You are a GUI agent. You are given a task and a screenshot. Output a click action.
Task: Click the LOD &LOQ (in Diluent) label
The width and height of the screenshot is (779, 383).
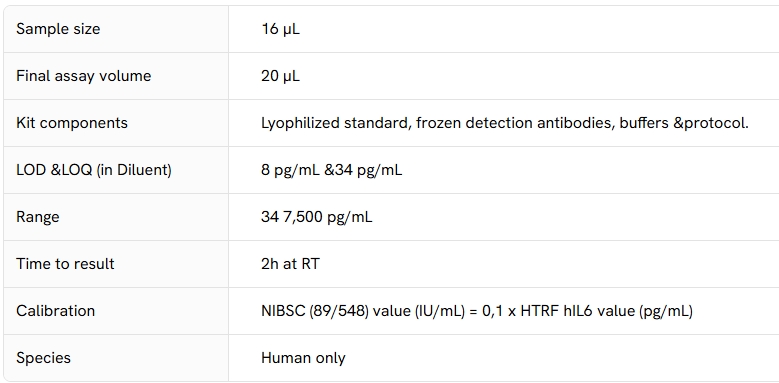pyautogui.click(x=94, y=170)
